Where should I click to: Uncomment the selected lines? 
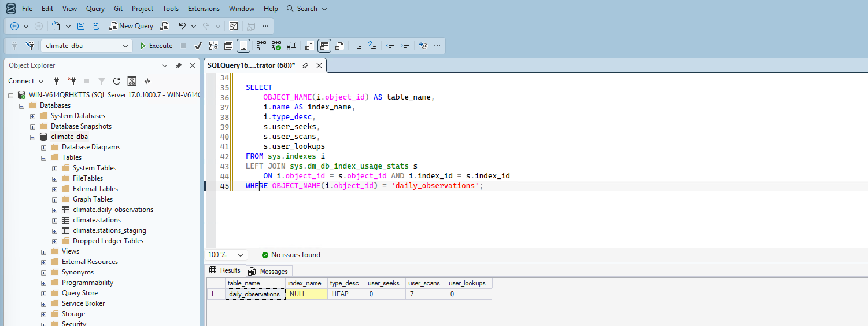click(x=372, y=46)
